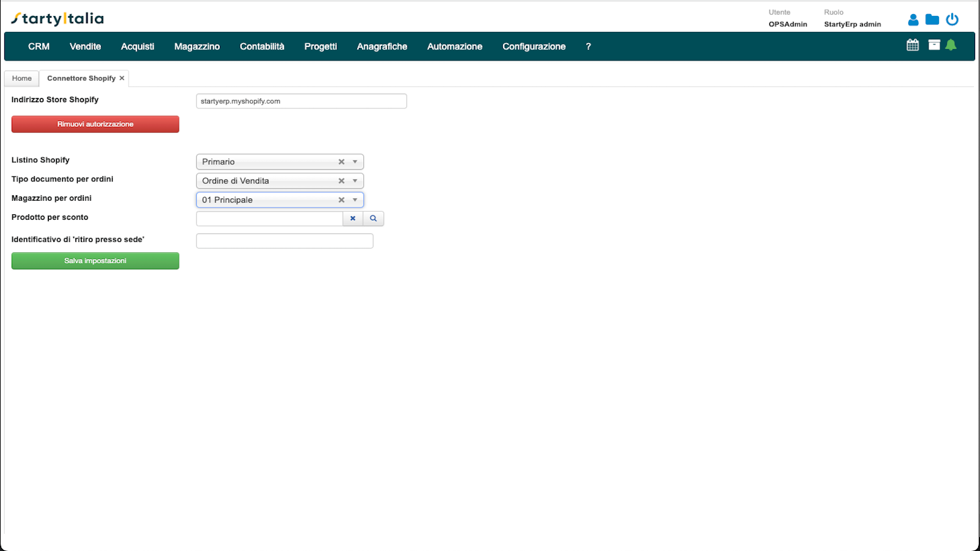980x551 pixels.
Task: Click the blue folder icon
Action: (x=932, y=20)
